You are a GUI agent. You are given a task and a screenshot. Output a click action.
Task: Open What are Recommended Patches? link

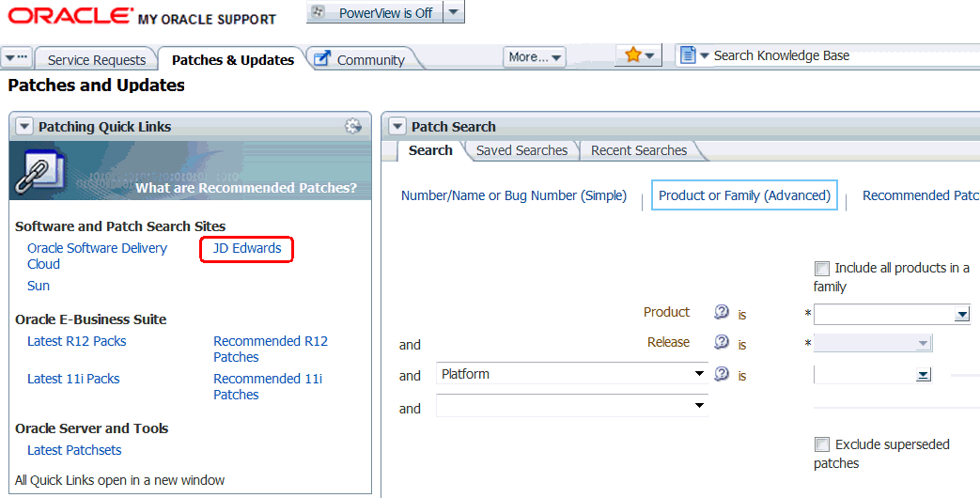[x=246, y=187]
